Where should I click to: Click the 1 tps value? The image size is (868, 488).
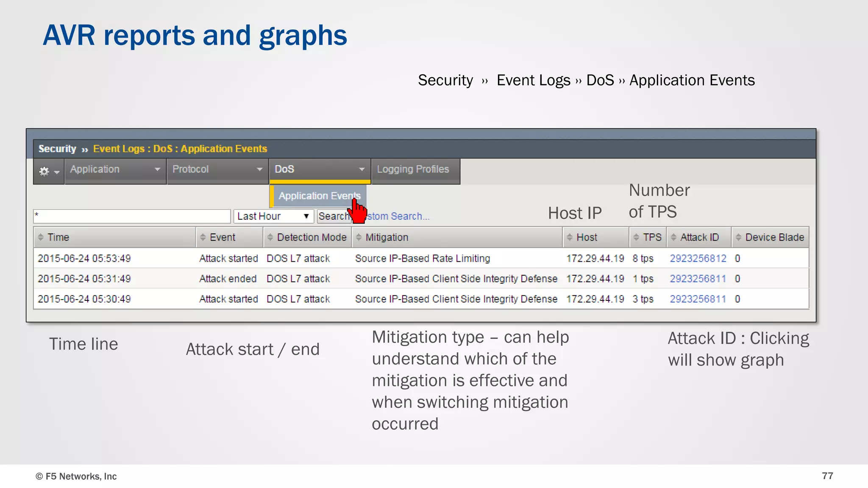643,279
